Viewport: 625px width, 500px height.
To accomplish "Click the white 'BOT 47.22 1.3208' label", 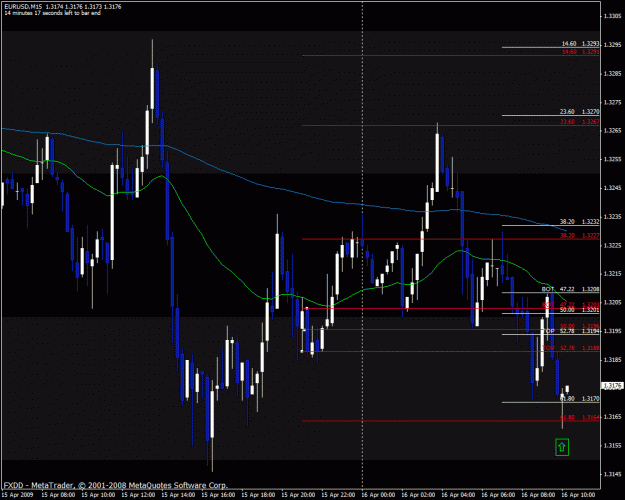I will (570, 289).
